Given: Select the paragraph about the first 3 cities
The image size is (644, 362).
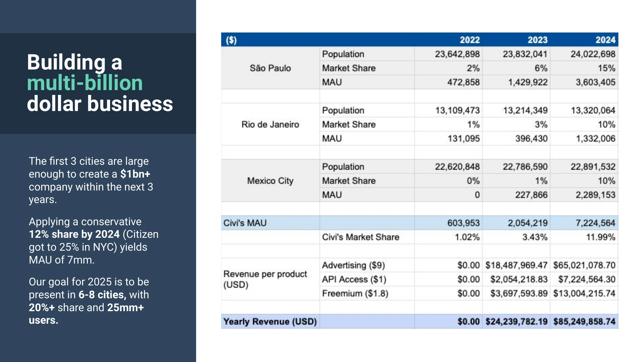Looking at the screenshot, I should (x=91, y=180).
